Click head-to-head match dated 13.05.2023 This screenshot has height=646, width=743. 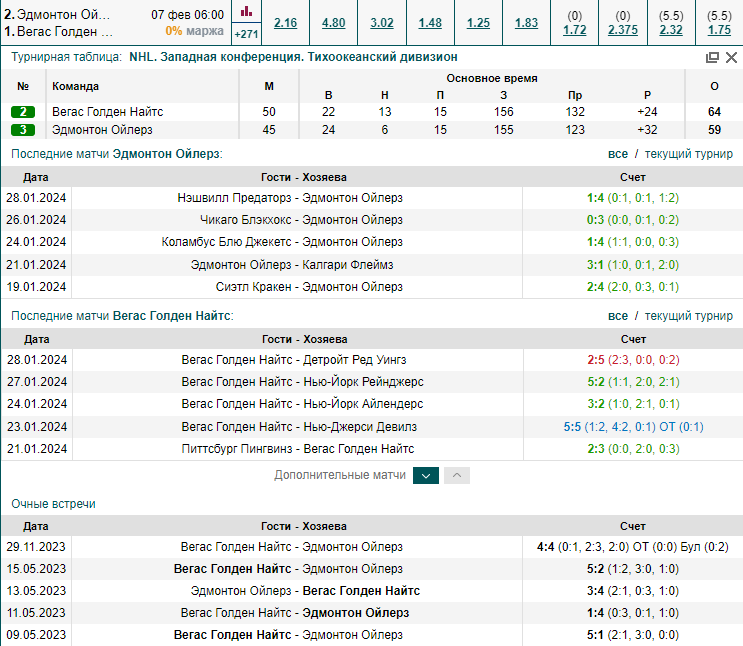coord(372,591)
